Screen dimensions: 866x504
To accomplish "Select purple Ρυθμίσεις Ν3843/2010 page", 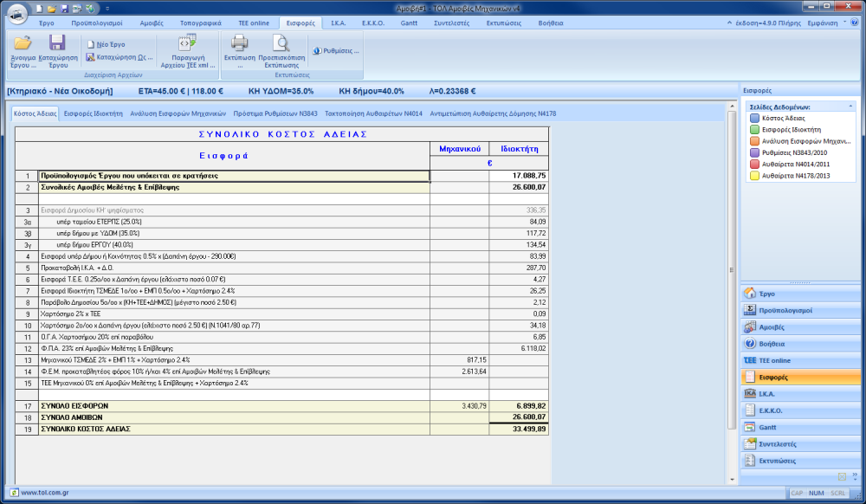I will 789,153.
